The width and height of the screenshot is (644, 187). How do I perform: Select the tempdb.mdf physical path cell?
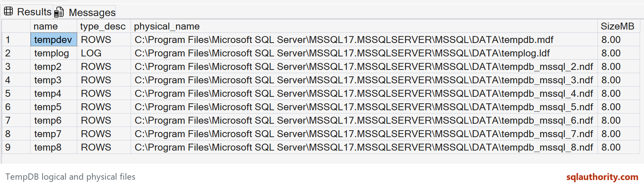click(364, 39)
